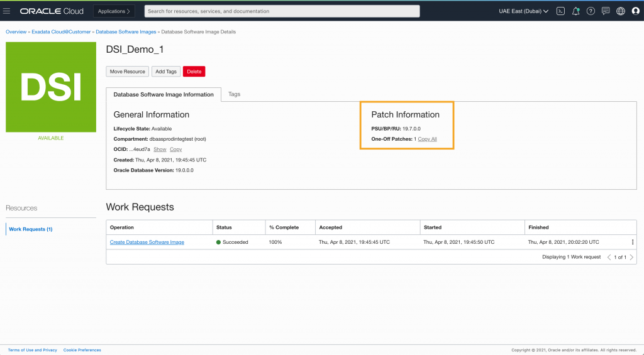This screenshot has width=644, height=355.
Task: Select Database Software Image Information tab
Action: tap(164, 94)
